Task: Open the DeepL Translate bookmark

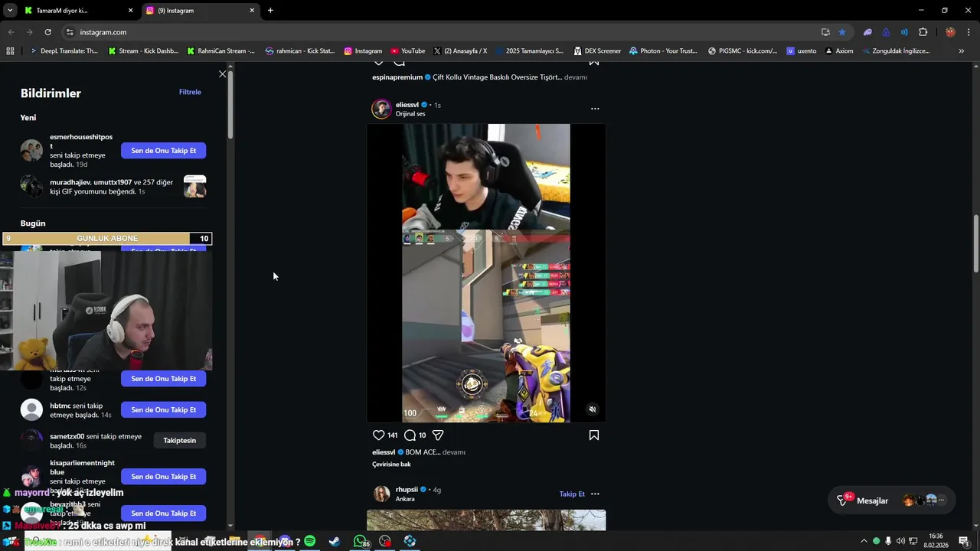Action: pyautogui.click(x=64, y=51)
